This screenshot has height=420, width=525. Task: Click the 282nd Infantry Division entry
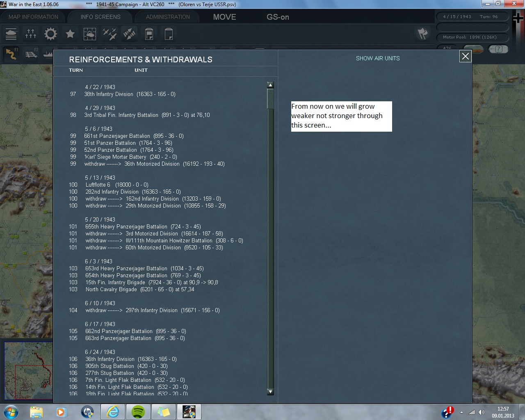coord(133,192)
